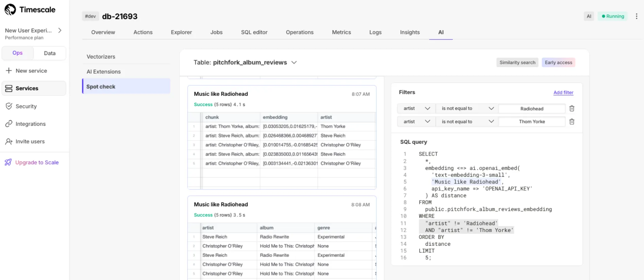Open the artist column dropdown for Thom Yorke filter
Viewport: 644px width, 280px height.
point(416,122)
